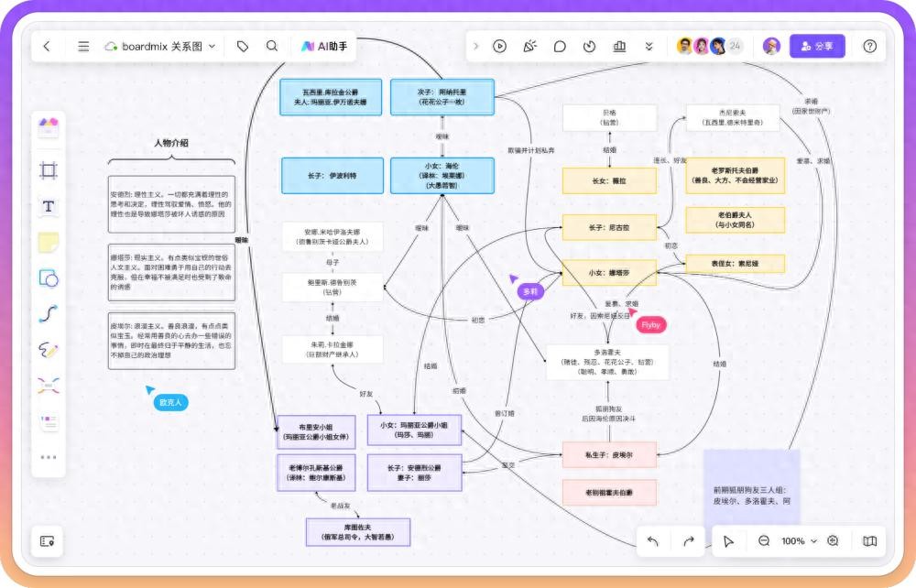Screen dimensions: 916x588
Task: Start presentation with the play icon
Action: click(x=499, y=46)
